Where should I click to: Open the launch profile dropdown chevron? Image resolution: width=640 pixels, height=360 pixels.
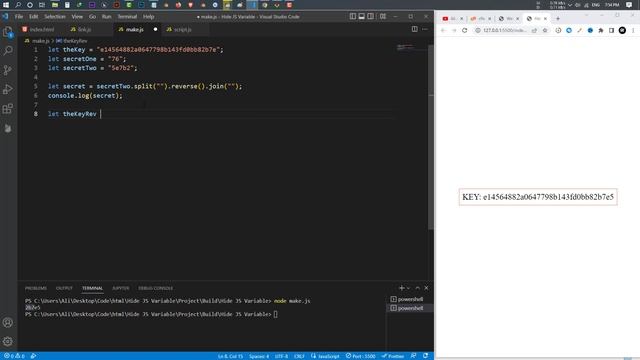click(408, 288)
